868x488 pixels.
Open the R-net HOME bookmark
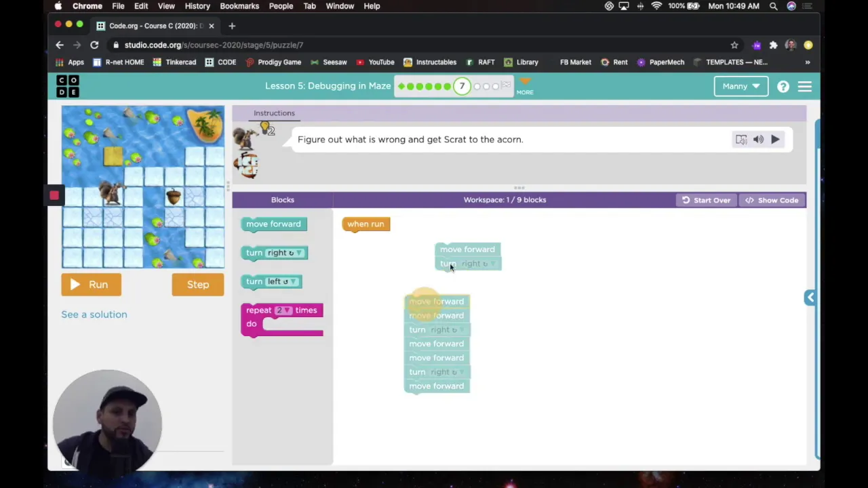pos(119,62)
